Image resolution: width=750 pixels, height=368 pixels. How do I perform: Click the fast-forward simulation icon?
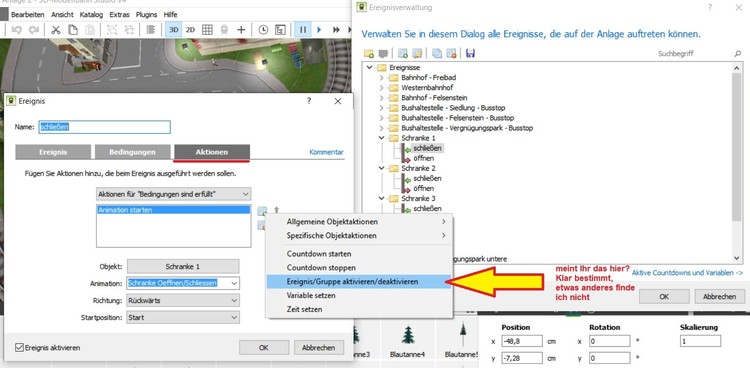(x=336, y=30)
